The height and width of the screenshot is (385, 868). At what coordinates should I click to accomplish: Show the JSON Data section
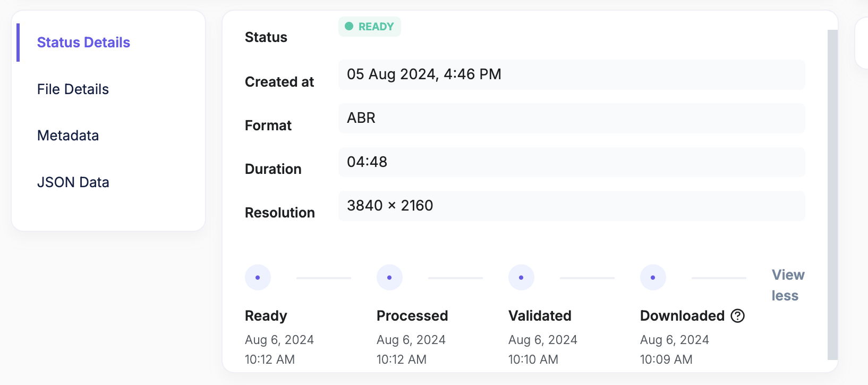pos(73,182)
